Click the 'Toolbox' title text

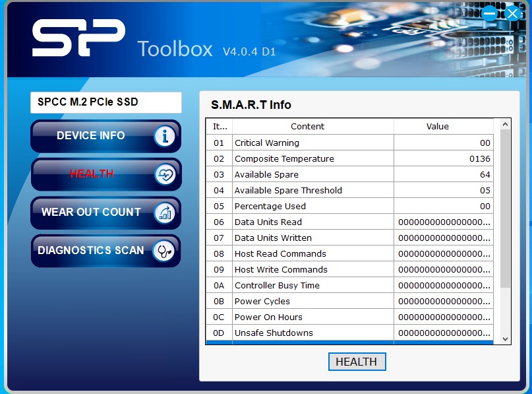click(175, 49)
